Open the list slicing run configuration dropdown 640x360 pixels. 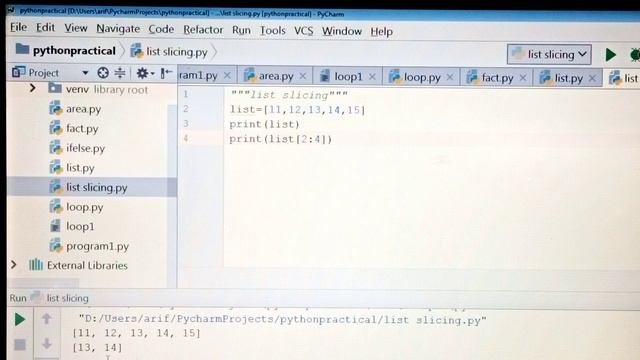coord(549,54)
